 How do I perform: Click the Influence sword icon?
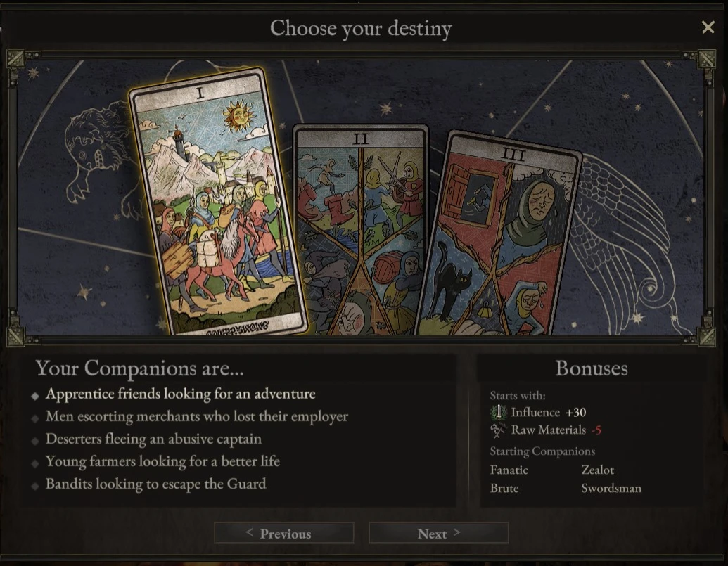(498, 413)
